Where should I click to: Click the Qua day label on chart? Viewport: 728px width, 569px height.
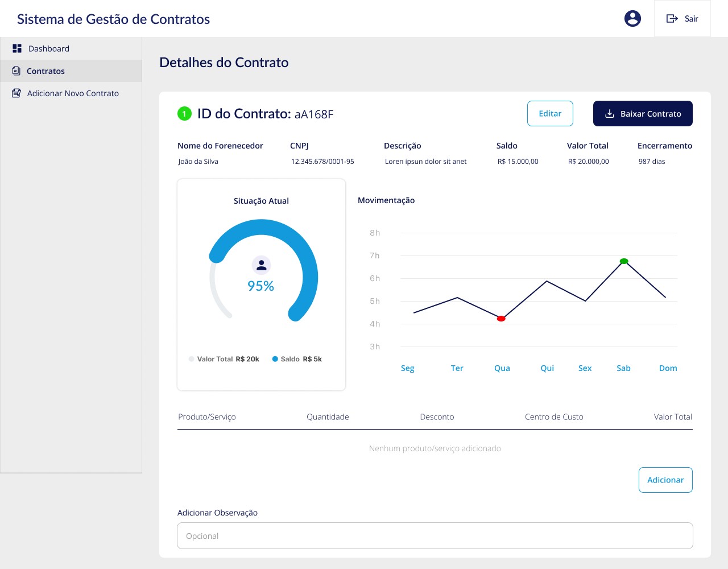502,368
